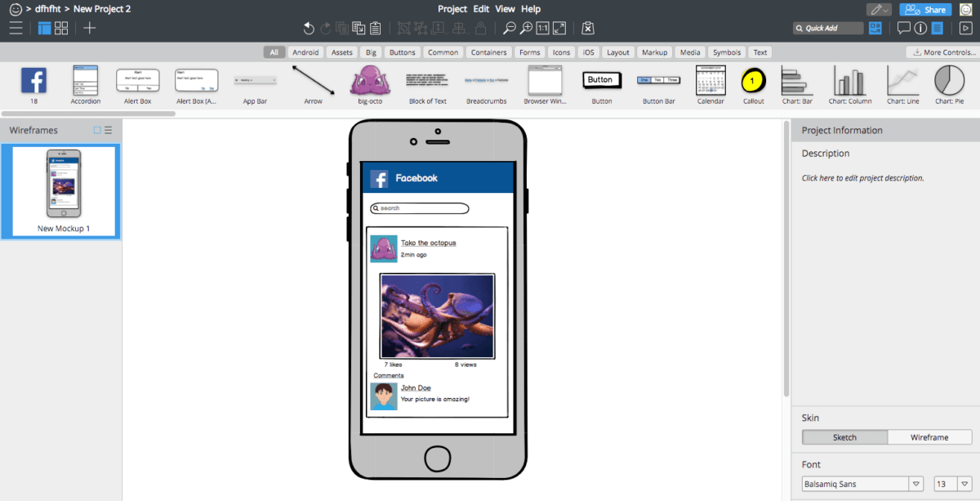Open the comments speech bubble panel
The width and height of the screenshot is (980, 501).
(x=903, y=29)
